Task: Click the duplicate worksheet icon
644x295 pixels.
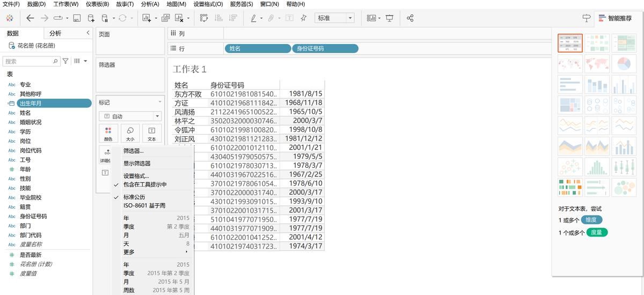Action: 165,18
